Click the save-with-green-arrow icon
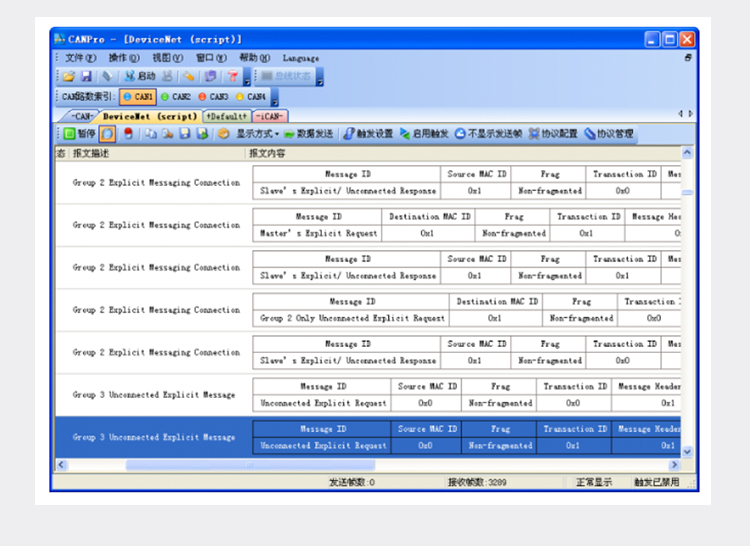 (x=202, y=134)
